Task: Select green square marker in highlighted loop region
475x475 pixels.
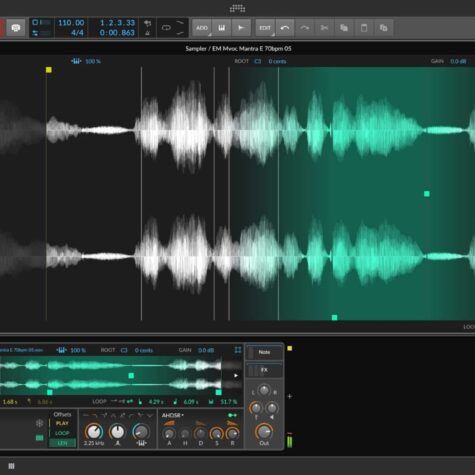Action: [427, 194]
